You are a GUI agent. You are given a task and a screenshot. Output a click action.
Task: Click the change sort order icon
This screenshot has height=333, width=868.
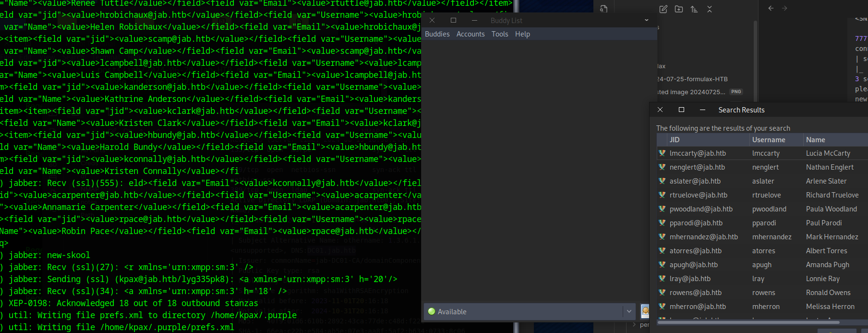click(x=694, y=9)
